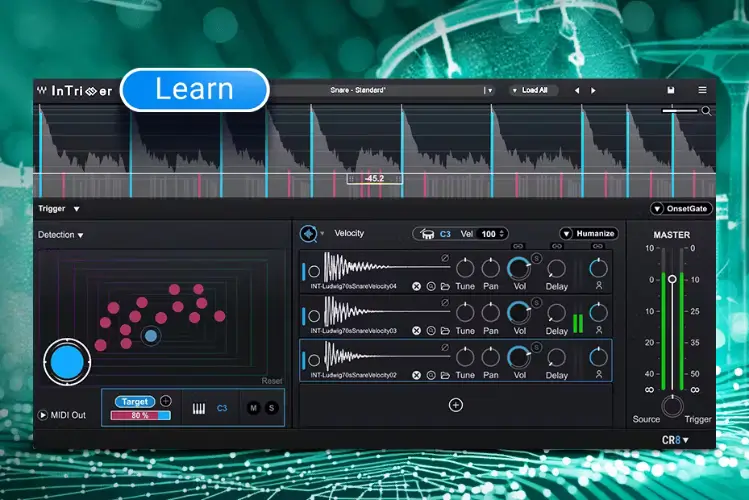Open the hamburger menu in the top bar
This screenshot has height=500, width=749.
(x=702, y=90)
